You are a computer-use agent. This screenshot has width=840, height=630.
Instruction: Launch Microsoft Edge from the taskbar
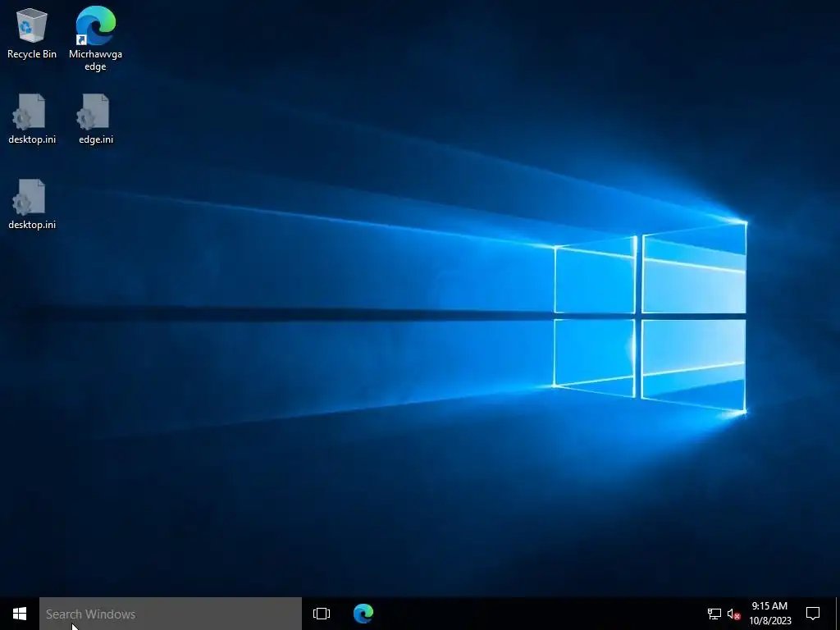point(363,614)
